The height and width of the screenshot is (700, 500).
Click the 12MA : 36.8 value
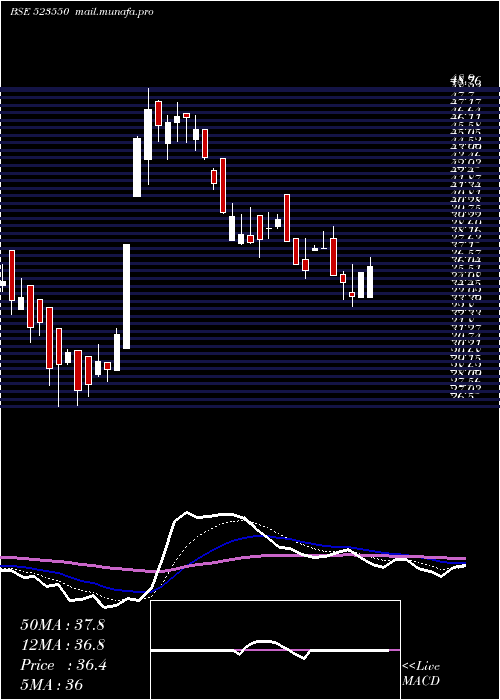pyautogui.click(x=62, y=645)
